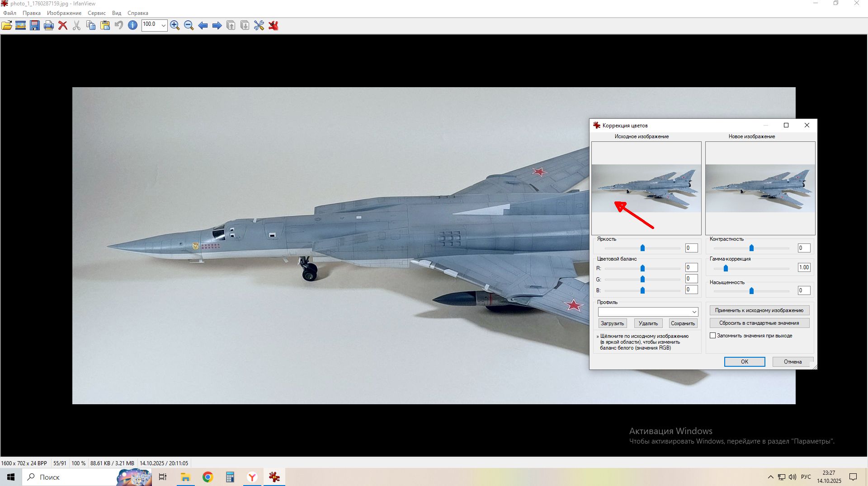This screenshot has height=486, width=868.
Task: Zoom in with the magnifier plus icon
Action: [175, 26]
